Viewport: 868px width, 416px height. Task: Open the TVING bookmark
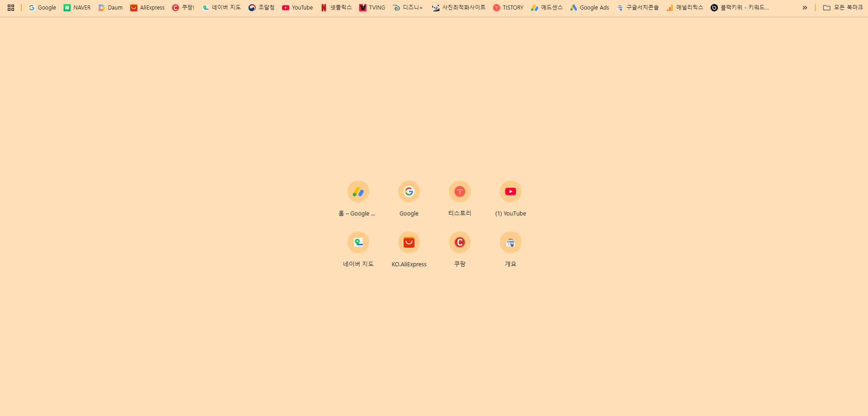372,8
